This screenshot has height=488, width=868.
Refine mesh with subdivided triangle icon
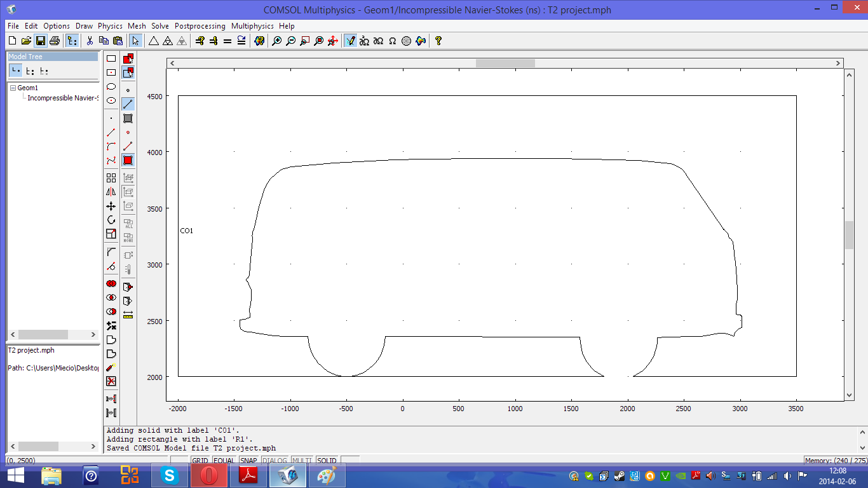(167, 41)
